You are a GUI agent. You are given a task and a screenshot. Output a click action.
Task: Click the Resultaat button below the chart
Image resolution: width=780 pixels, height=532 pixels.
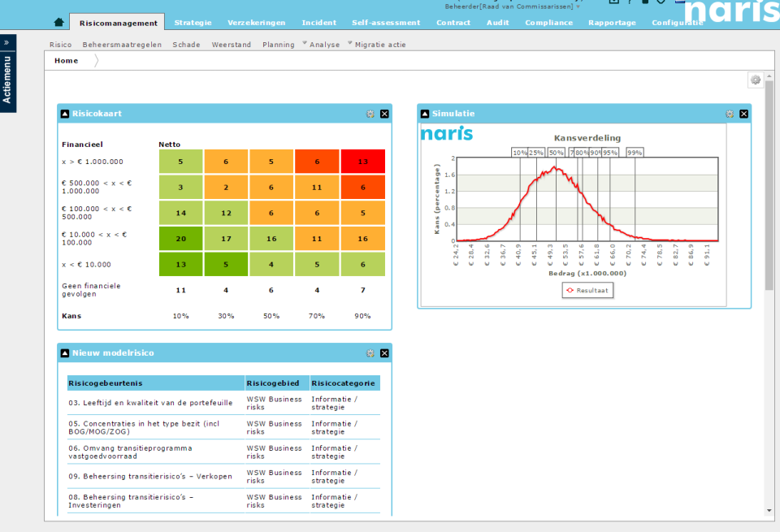(587, 289)
